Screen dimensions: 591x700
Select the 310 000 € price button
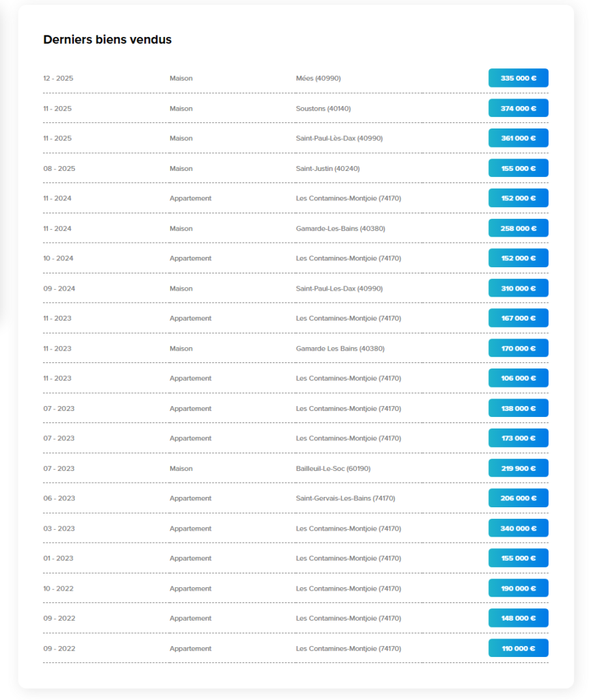pyautogui.click(x=518, y=288)
